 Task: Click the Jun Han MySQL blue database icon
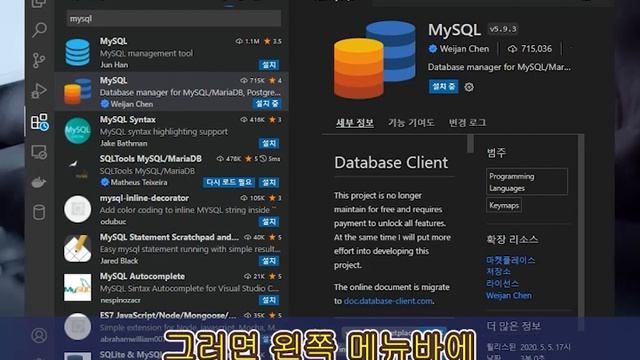point(78,52)
